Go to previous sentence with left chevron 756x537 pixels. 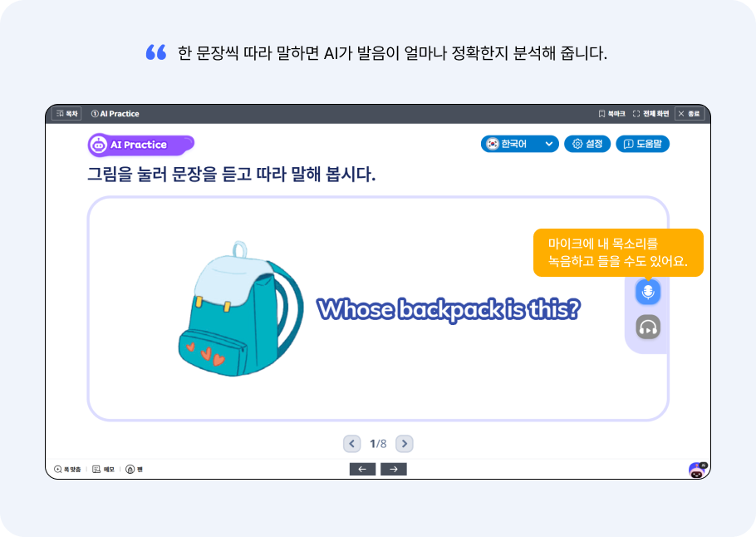[x=352, y=444]
